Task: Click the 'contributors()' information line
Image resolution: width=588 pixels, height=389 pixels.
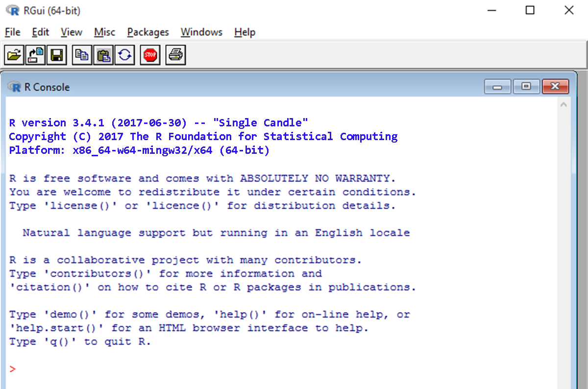Action: pyautogui.click(x=166, y=273)
